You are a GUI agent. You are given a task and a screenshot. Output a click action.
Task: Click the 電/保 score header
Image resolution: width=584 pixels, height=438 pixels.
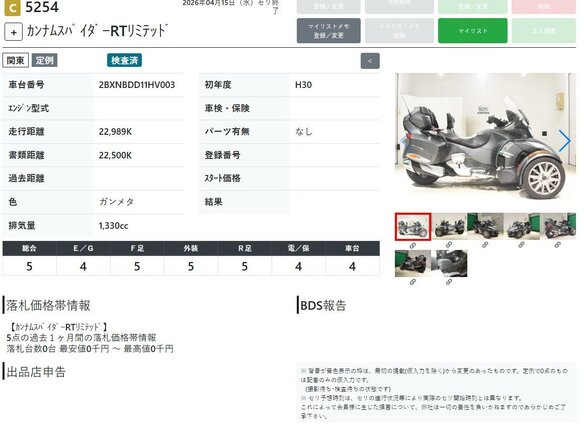298,248
